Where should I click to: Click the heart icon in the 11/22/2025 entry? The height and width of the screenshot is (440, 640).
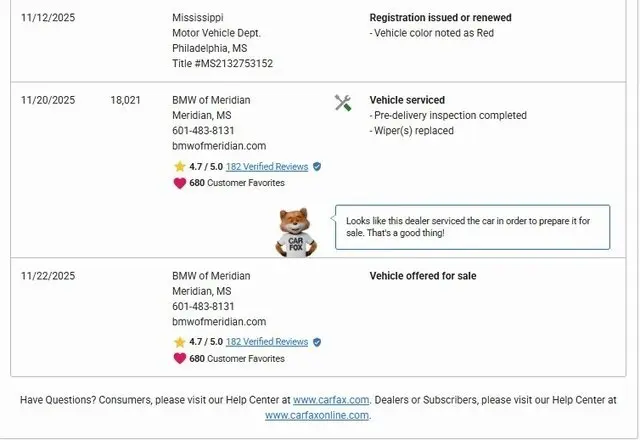179,358
